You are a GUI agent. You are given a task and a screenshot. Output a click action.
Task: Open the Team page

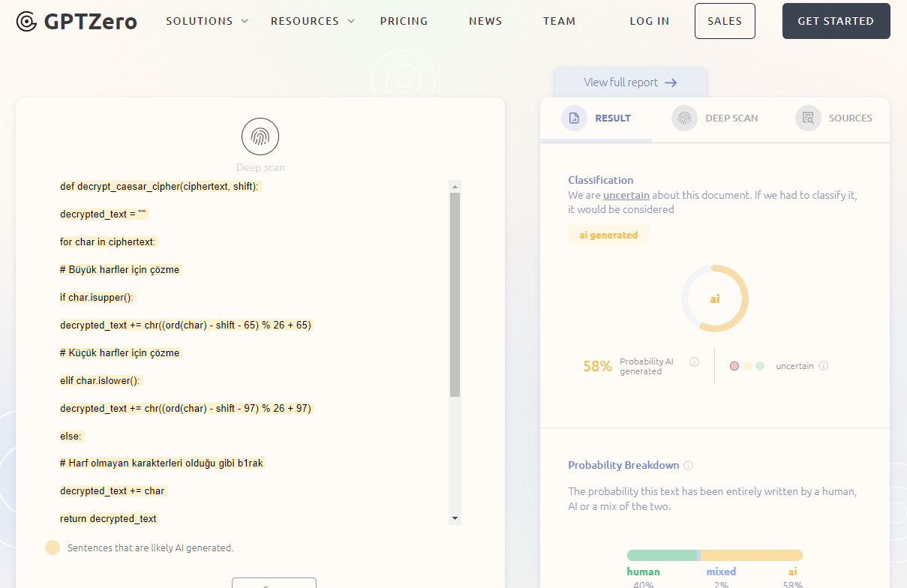tap(559, 21)
